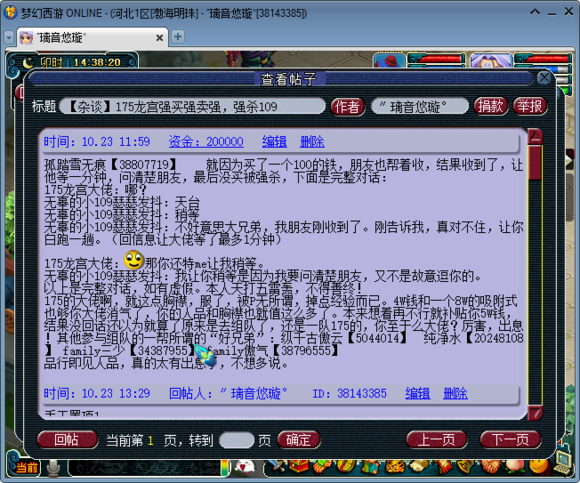
Task: Click the tiger face pet icon
Action: 395,467
